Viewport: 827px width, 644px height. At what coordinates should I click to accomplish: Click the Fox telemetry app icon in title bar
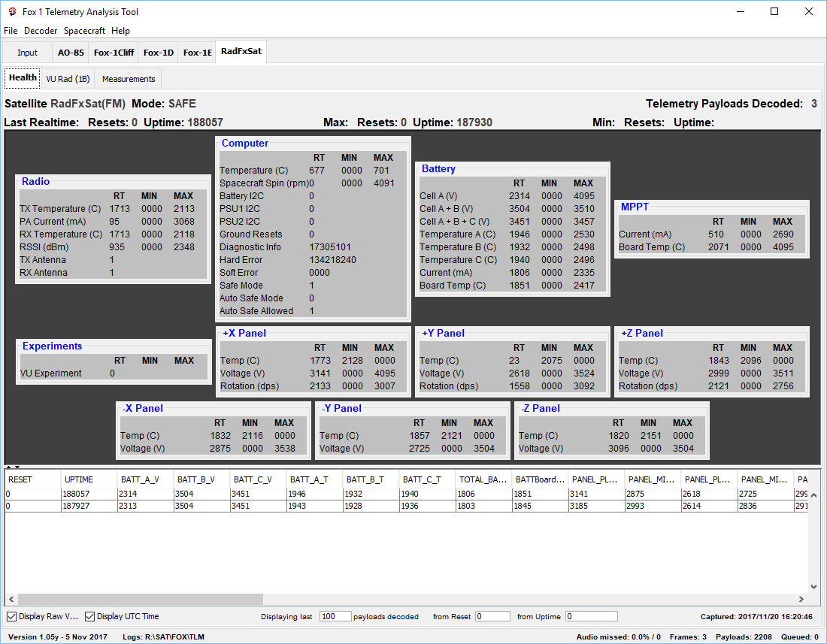(11, 12)
